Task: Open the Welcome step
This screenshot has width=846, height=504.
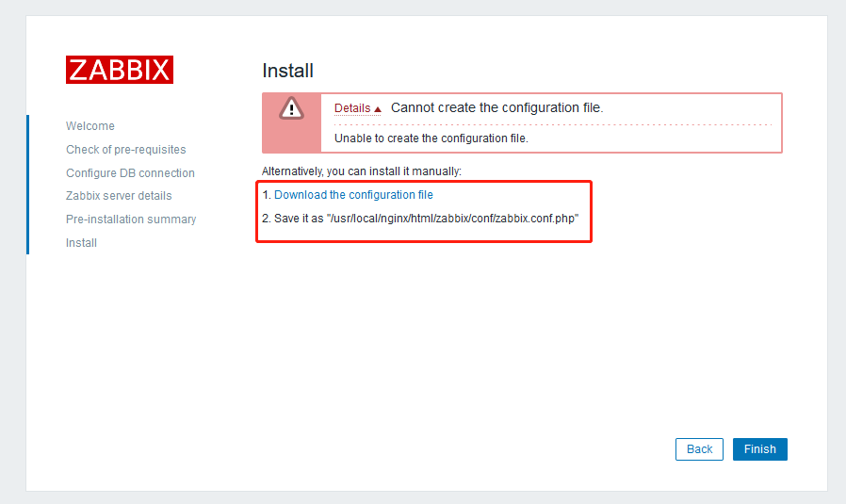Action: (90, 125)
